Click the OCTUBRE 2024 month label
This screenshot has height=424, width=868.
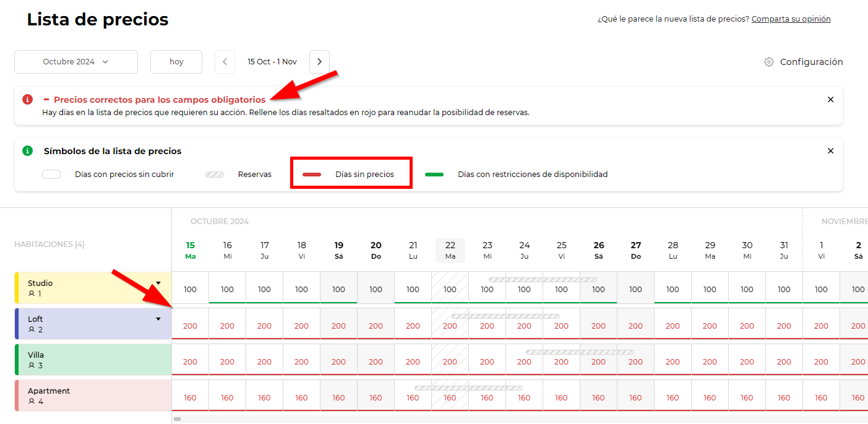point(220,222)
